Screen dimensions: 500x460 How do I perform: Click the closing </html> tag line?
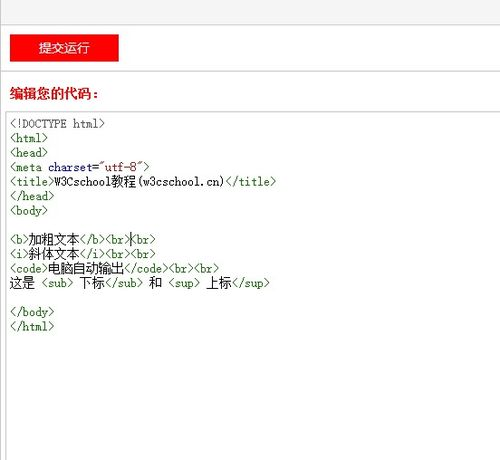(32, 327)
